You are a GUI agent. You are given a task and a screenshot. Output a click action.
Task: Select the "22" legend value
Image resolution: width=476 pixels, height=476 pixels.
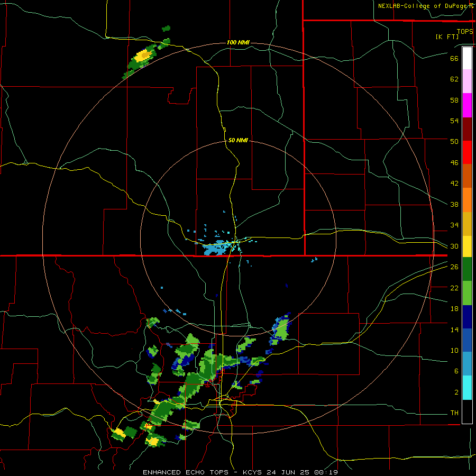454,288
